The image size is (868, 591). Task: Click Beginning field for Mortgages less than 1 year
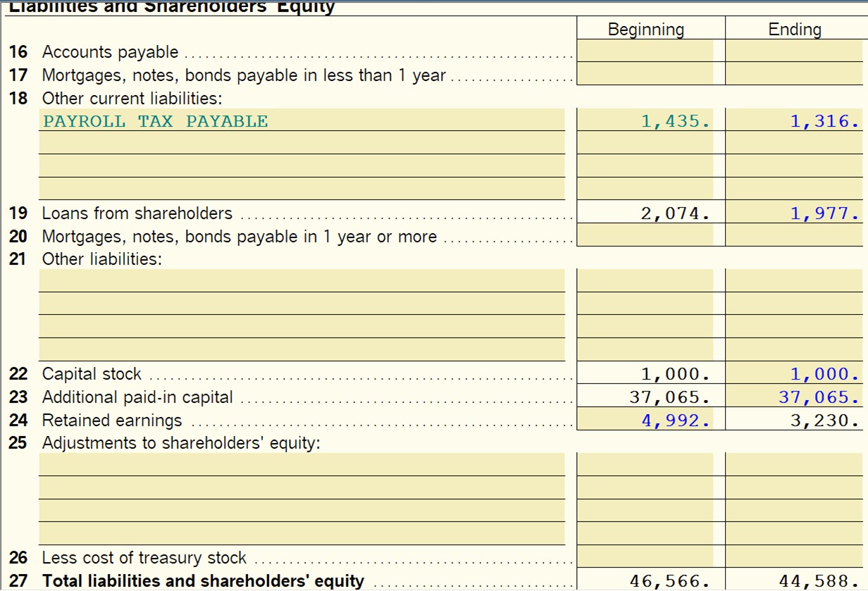pos(645,74)
